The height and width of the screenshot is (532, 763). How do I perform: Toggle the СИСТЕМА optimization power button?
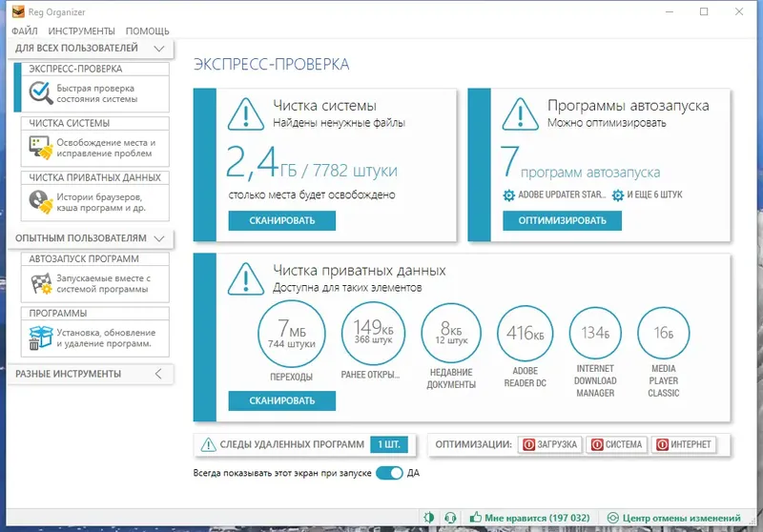coord(617,444)
